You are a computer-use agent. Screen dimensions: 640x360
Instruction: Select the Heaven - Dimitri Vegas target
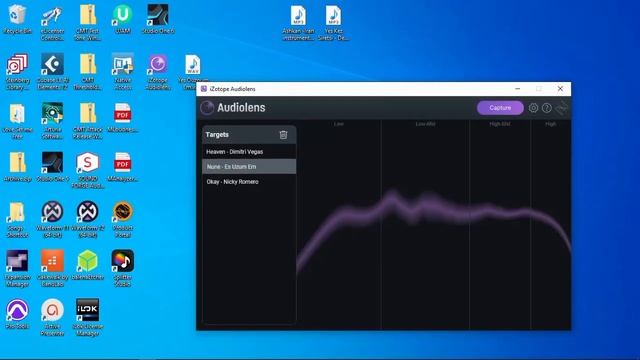pyautogui.click(x=249, y=151)
